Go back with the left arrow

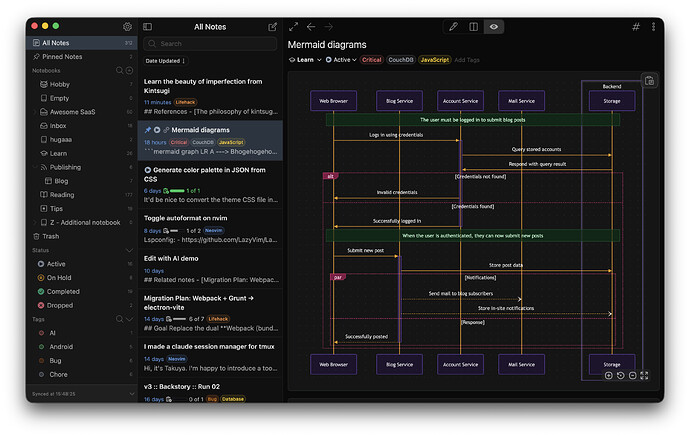[x=311, y=27]
